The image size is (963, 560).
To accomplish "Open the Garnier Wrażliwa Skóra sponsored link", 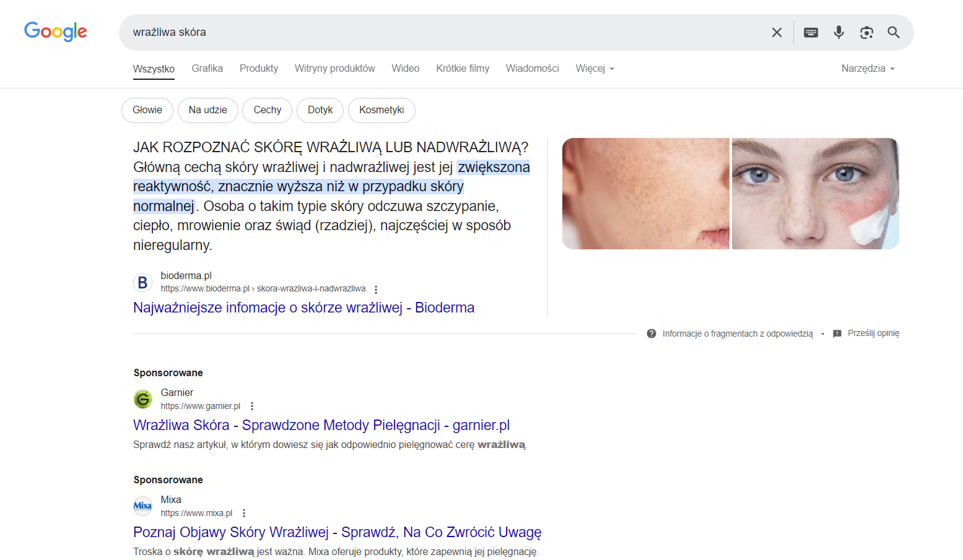I will 321,425.
